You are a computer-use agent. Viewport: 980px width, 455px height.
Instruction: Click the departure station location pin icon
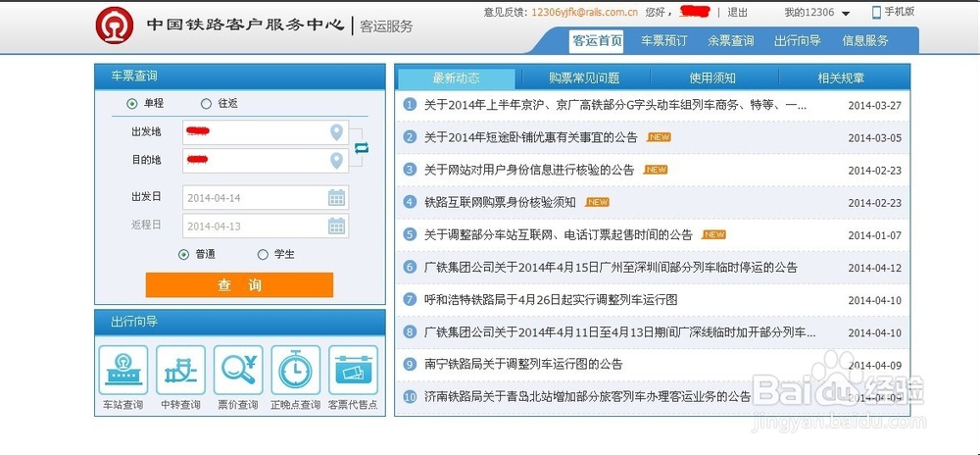[337, 132]
